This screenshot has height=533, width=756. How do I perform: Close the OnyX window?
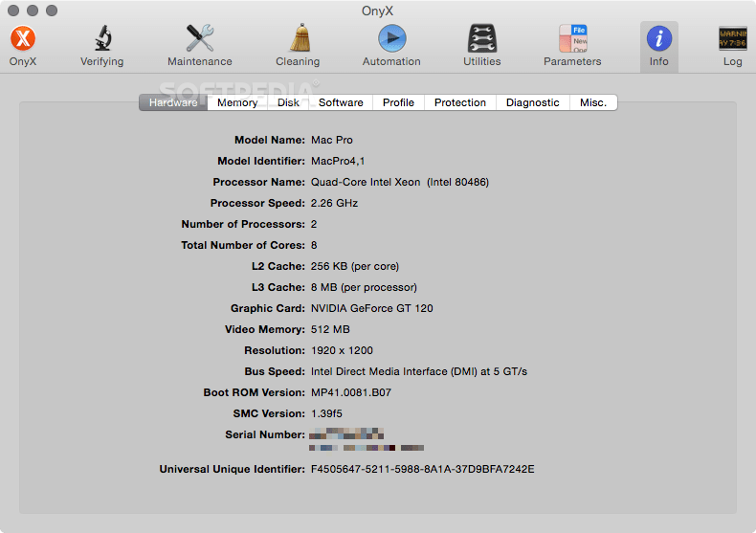point(13,11)
